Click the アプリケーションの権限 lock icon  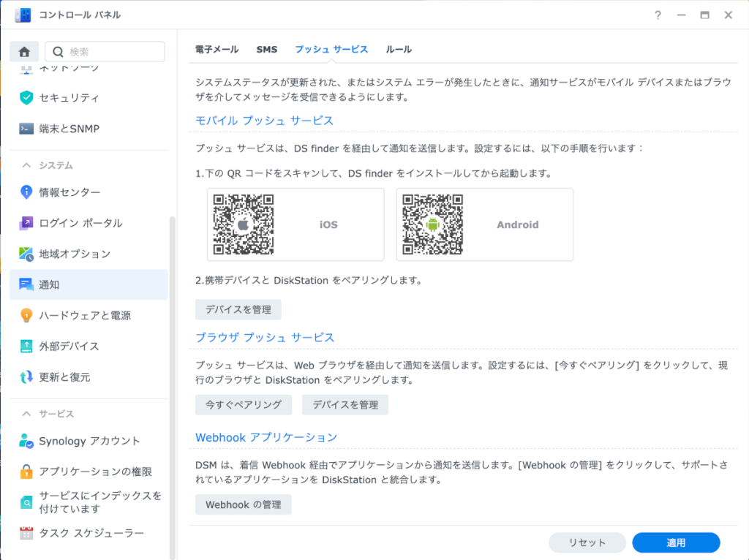[x=26, y=472]
